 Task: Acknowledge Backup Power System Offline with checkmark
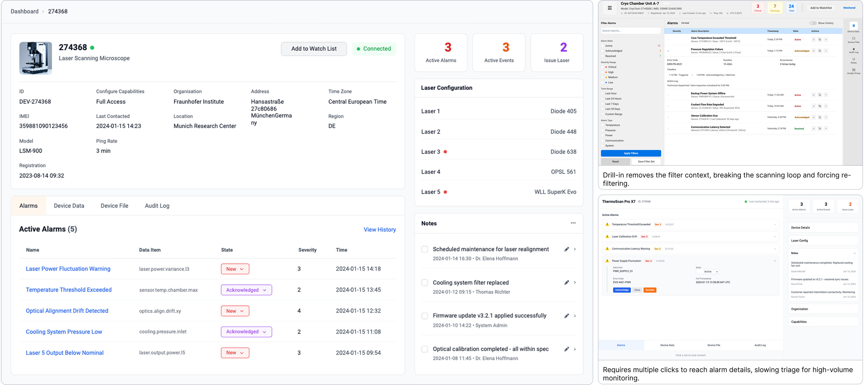pos(813,95)
